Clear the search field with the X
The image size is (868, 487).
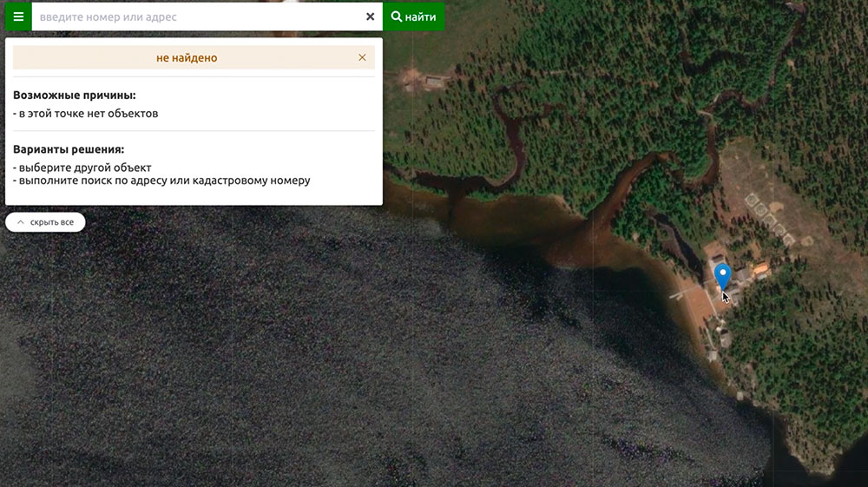[370, 16]
